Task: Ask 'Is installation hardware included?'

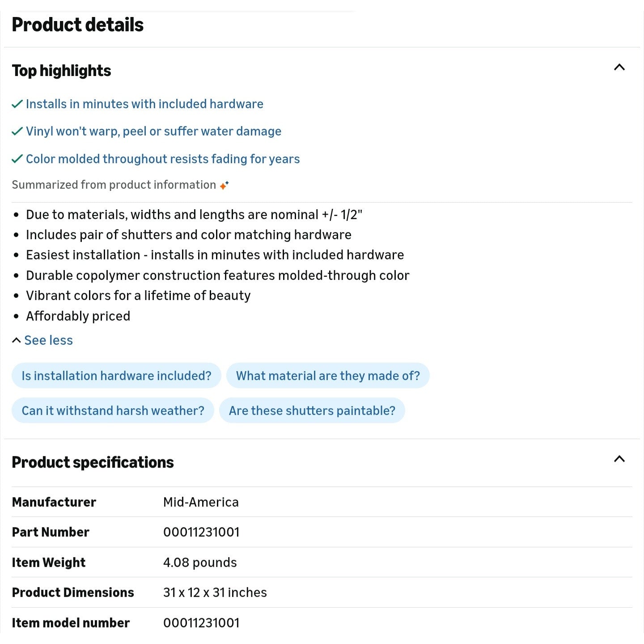Action: click(x=116, y=376)
